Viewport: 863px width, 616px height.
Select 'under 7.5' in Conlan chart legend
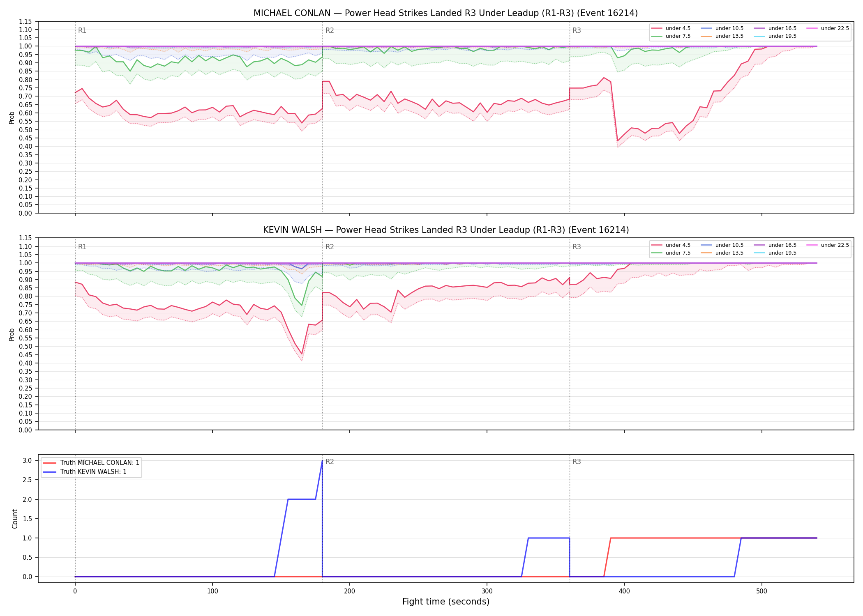tap(671, 36)
